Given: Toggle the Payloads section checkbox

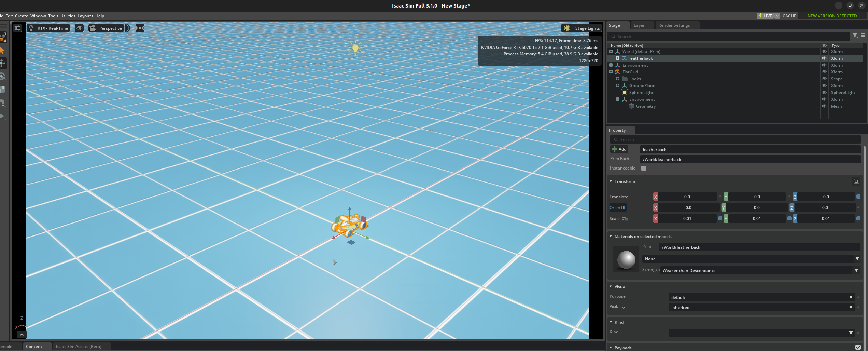Looking at the screenshot, I should pos(858,347).
